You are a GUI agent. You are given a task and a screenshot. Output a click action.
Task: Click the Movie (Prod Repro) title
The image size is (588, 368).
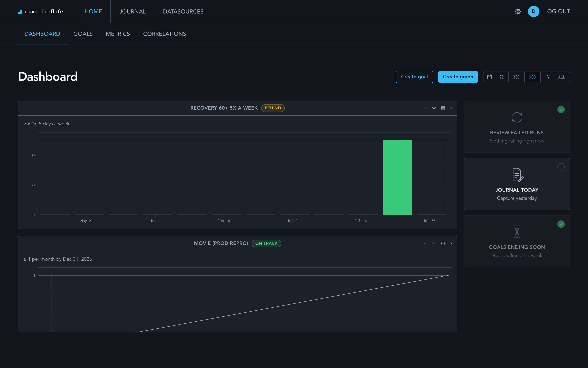coord(221,243)
